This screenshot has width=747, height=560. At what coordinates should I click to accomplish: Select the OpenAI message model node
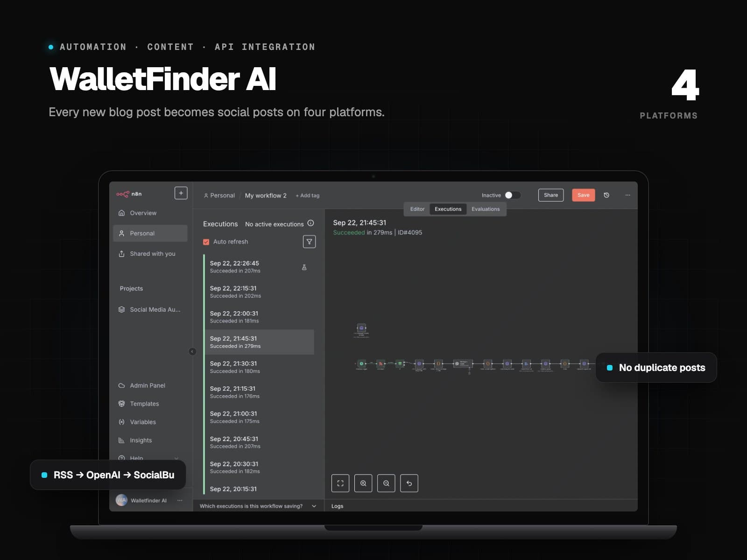(x=463, y=364)
